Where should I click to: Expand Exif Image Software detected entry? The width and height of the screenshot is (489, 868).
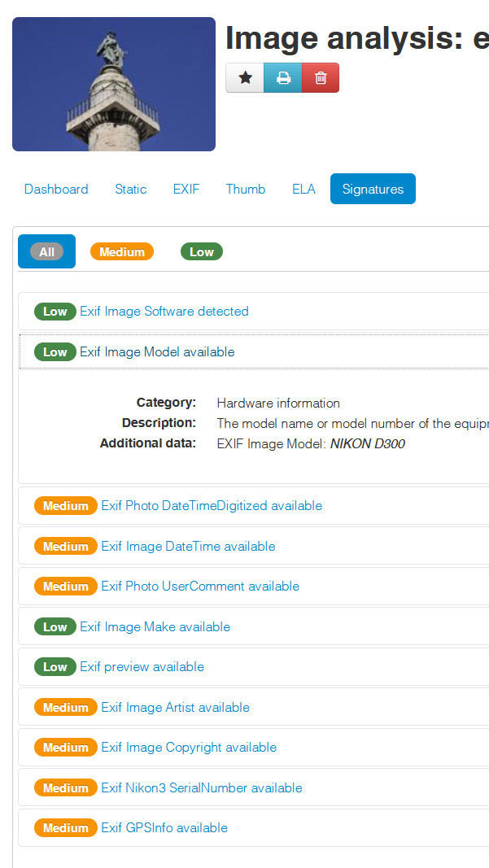tap(164, 311)
